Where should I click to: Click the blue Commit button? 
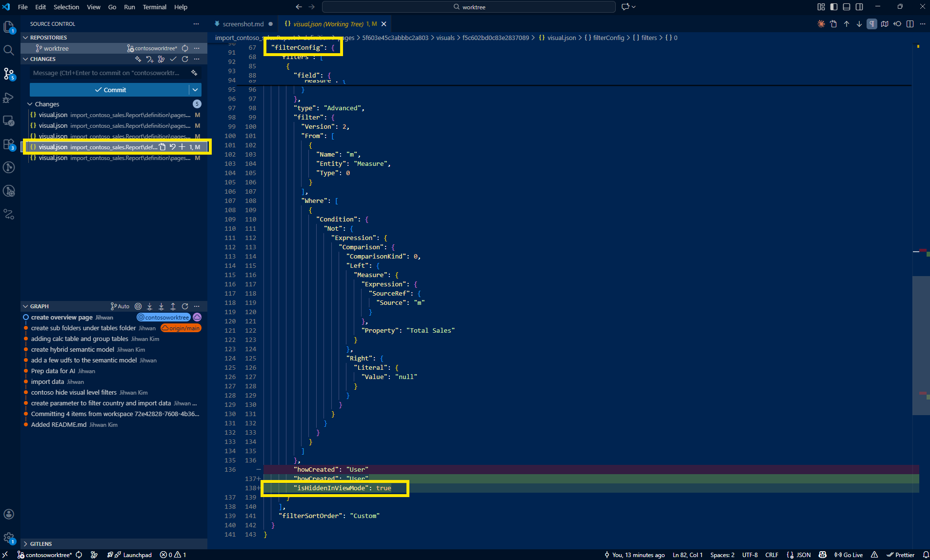pyautogui.click(x=110, y=90)
